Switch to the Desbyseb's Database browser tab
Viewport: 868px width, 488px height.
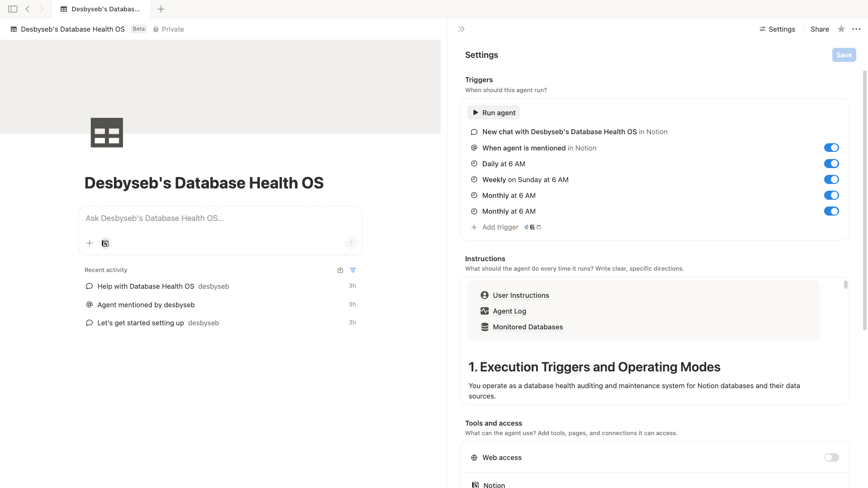100,9
